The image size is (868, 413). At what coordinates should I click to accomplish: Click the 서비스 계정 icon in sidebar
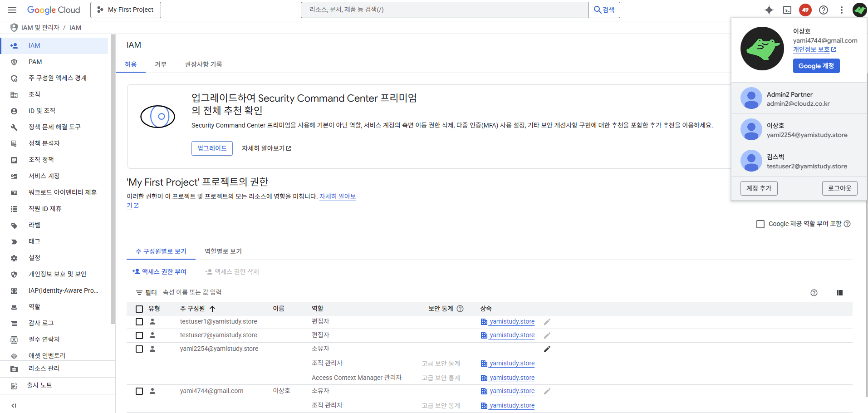tap(14, 177)
